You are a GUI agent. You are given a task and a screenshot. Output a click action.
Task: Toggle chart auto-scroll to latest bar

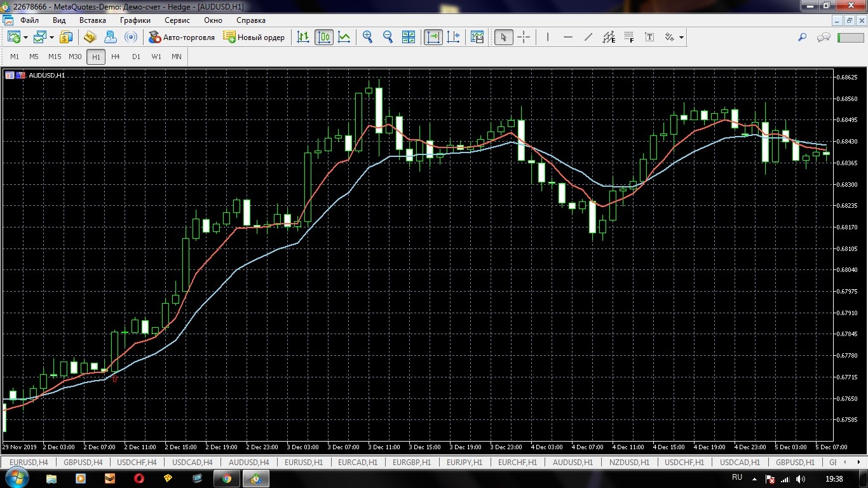pyautogui.click(x=433, y=37)
